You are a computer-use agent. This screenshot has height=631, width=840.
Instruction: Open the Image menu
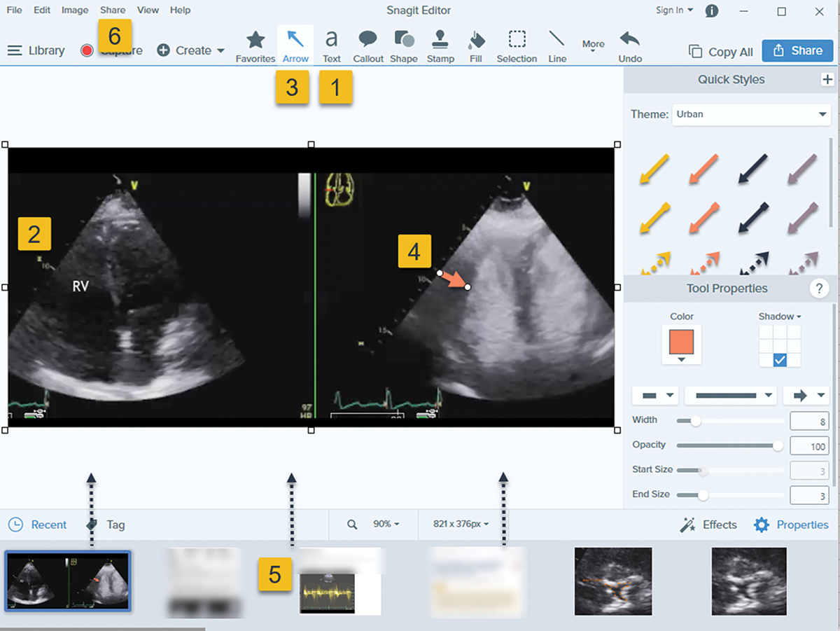coord(75,11)
